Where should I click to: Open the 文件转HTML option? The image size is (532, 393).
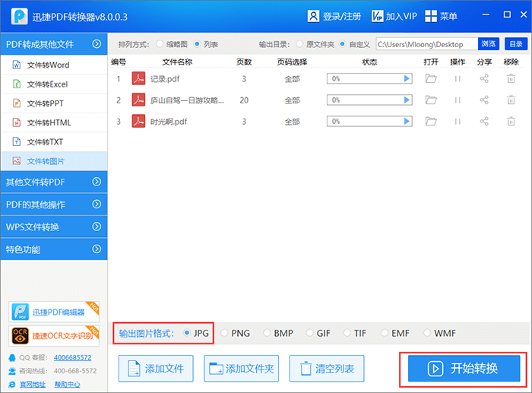tap(54, 122)
